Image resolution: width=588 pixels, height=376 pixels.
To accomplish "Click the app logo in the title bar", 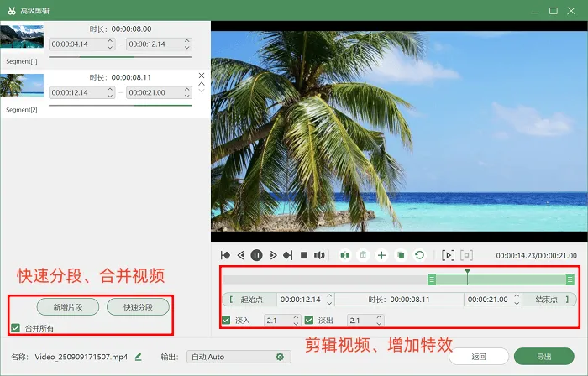I will [12, 10].
